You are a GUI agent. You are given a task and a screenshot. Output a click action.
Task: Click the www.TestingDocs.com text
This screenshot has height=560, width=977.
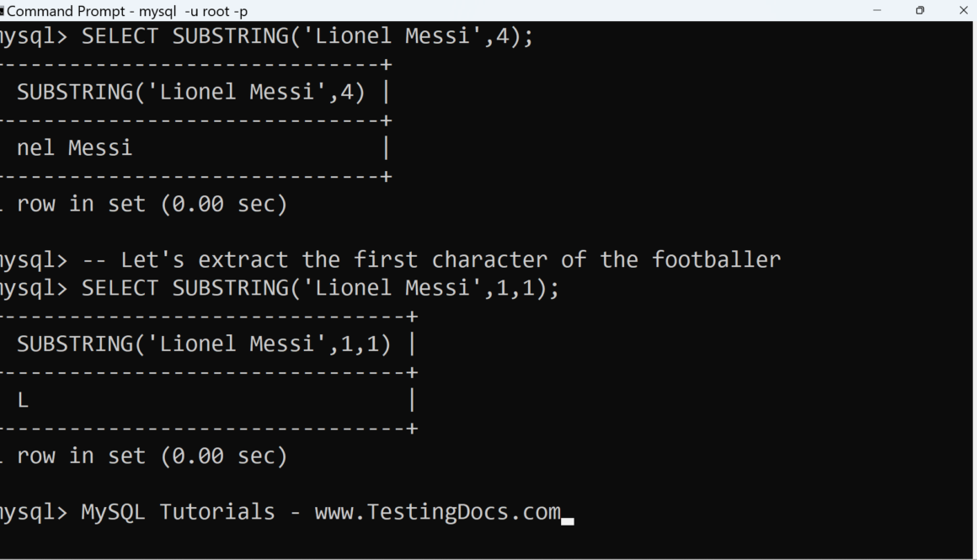(437, 512)
